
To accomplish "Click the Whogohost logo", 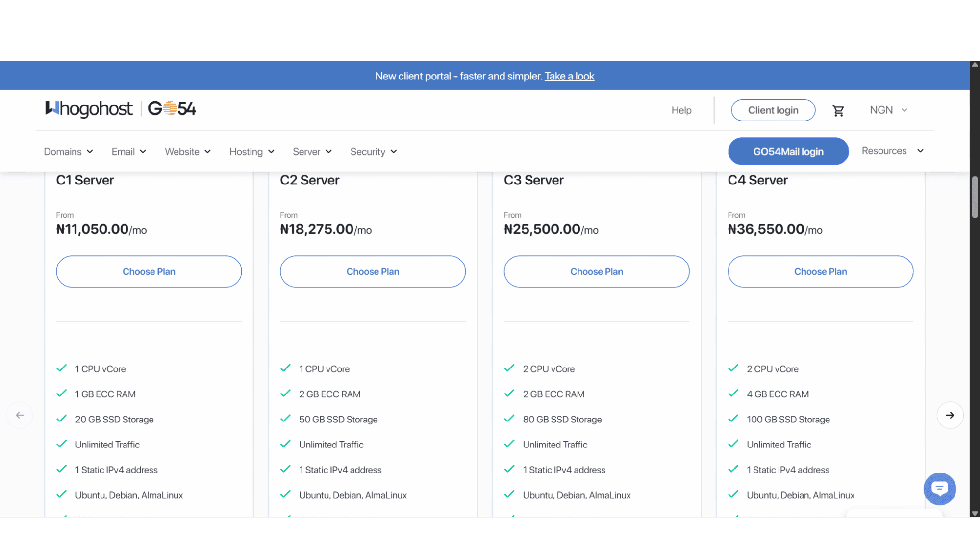I will (89, 108).
